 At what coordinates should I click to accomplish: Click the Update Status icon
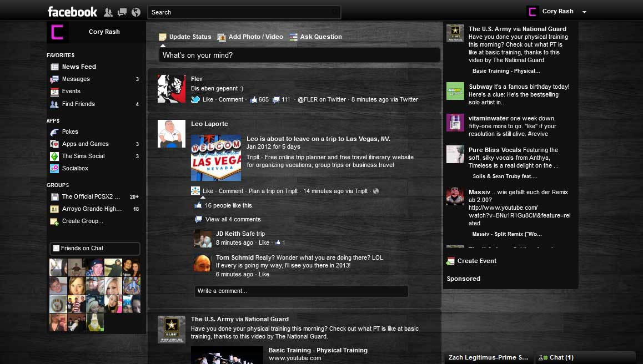pyautogui.click(x=162, y=37)
